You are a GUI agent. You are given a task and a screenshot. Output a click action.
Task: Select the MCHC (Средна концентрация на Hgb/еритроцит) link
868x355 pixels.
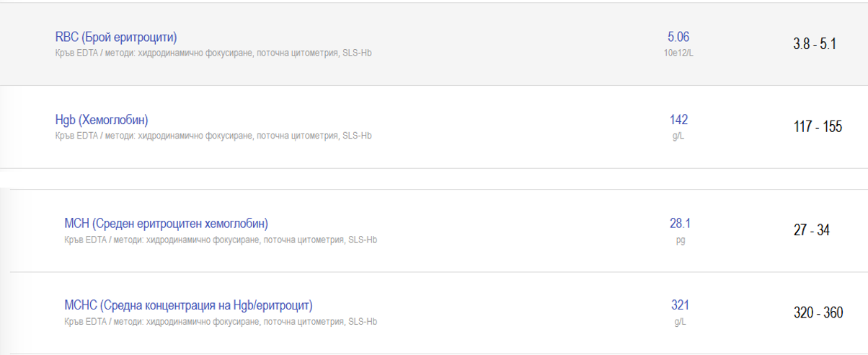pos(188,305)
